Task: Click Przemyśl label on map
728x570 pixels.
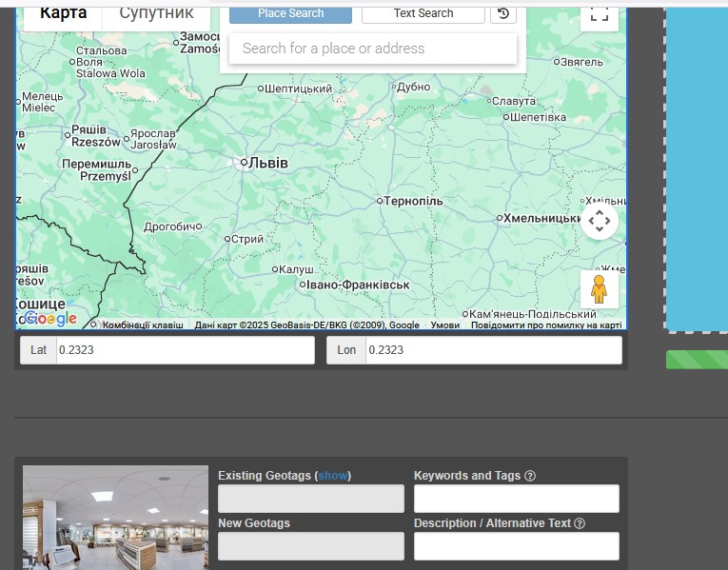Action: [x=106, y=176]
